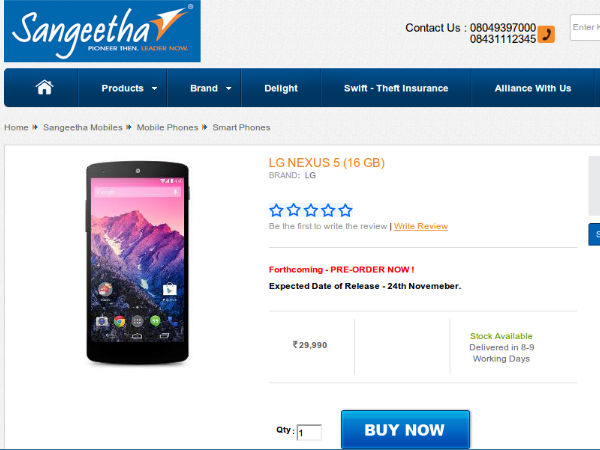Click the Write Review link
The height and width of the screenshot is (450, 600).
(x=421, y=227)
